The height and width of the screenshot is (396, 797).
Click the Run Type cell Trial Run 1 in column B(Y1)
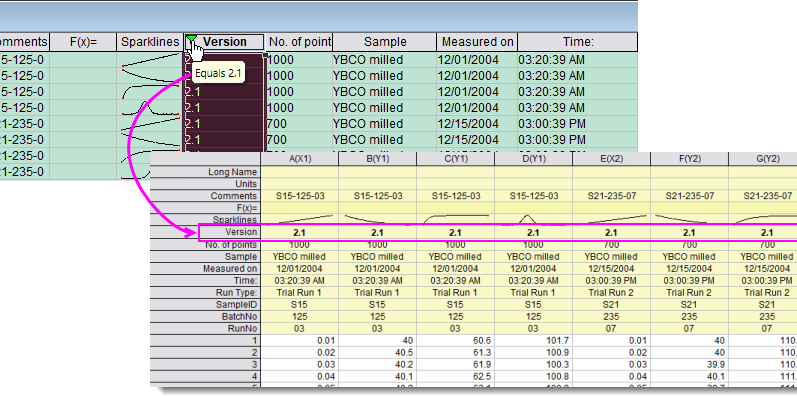tap(377, 293)
